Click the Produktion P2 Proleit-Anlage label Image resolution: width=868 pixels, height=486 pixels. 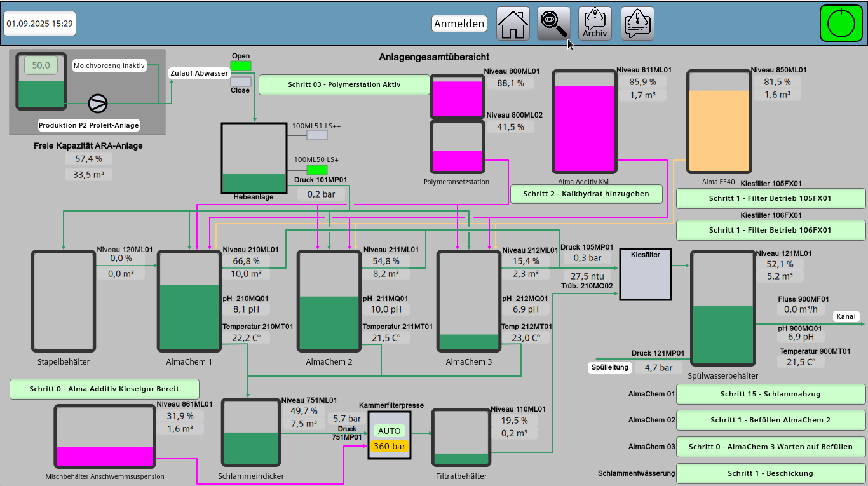click(89, 125)
